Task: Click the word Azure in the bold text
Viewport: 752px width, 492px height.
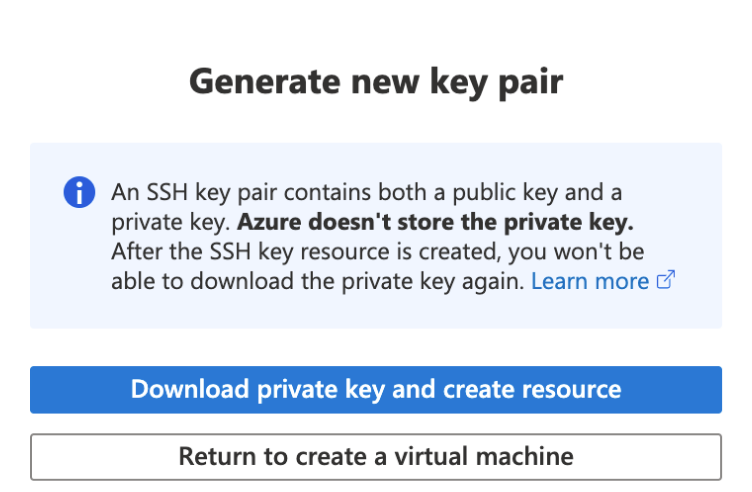Action: [x=271, y=220]
